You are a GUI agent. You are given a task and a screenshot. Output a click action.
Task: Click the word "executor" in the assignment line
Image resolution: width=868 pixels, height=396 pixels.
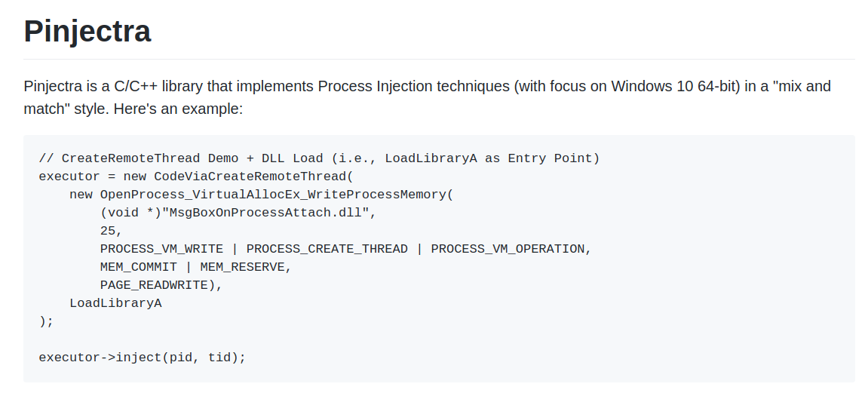point(69,177)
